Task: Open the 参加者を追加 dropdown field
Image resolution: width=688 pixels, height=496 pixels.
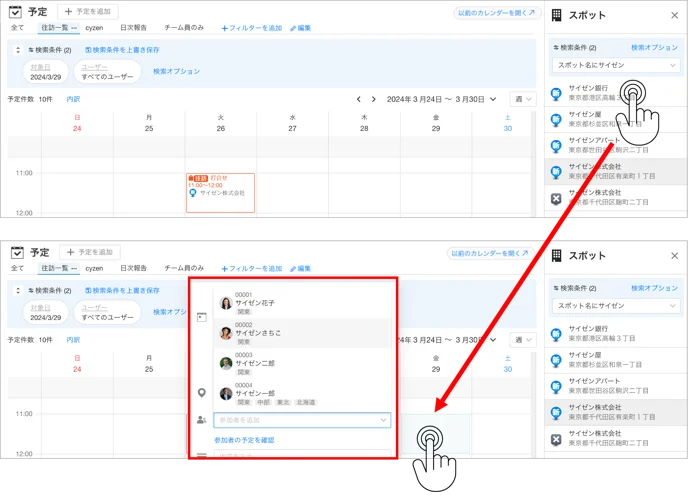Action: pyautogui.click(x=302, y=420)
